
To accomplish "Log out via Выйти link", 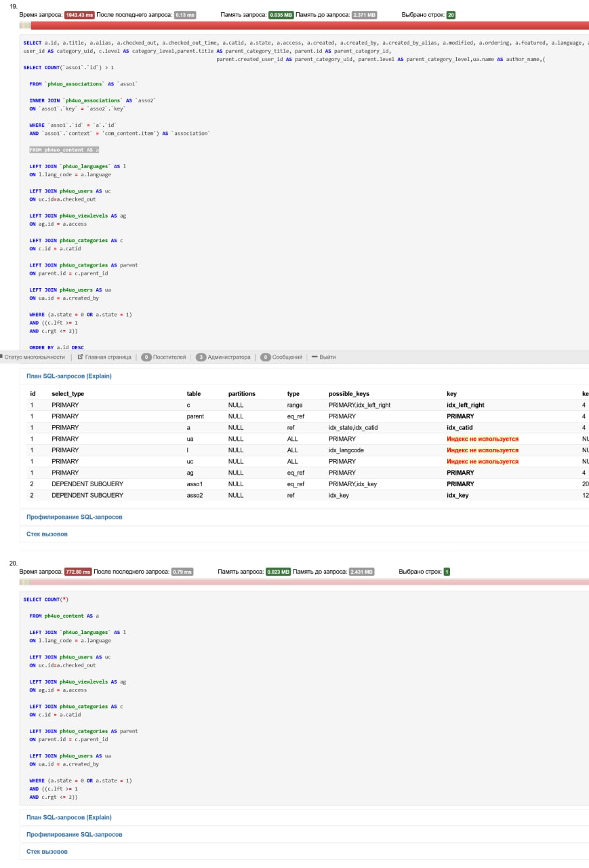I will click(x=327, y=357).
